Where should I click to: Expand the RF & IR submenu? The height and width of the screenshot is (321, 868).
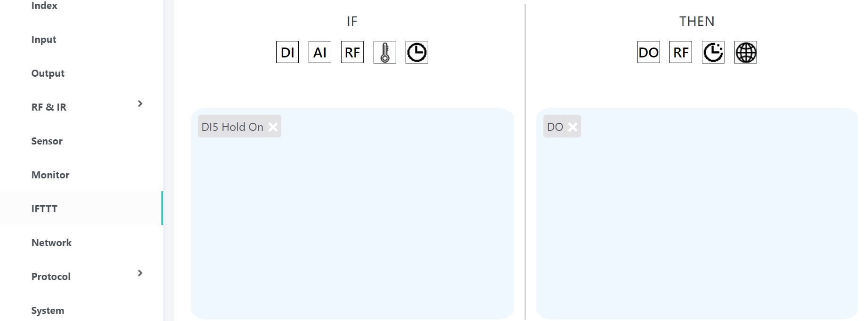coord(140,104)
